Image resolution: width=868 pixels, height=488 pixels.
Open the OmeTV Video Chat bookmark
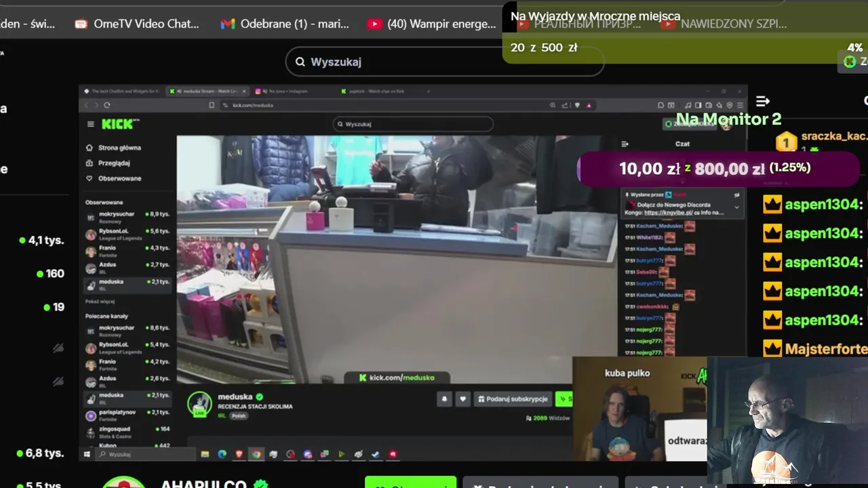click(137, 24)
